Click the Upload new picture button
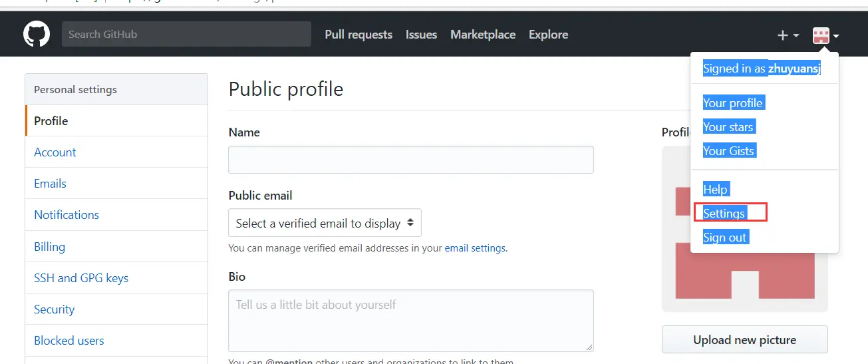Screen dimensions: 868x364 (x=744, y=339)
